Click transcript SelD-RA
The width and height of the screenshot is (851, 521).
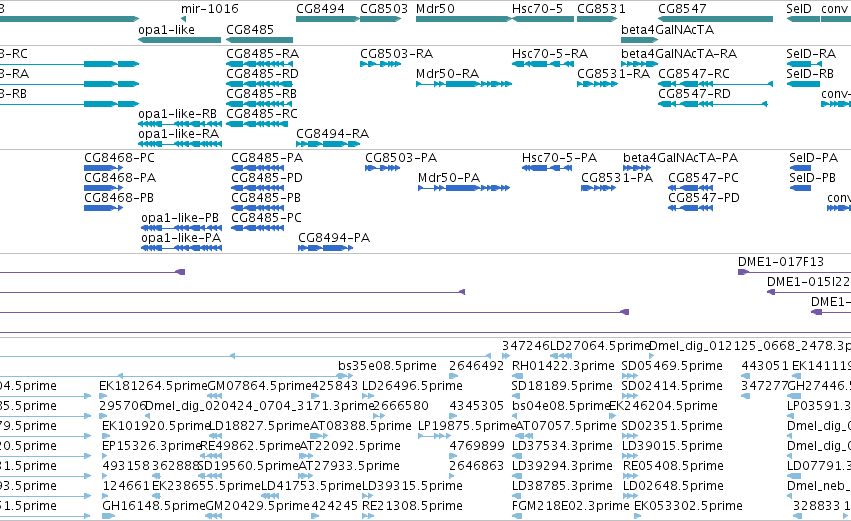click(x=803, y=64)
